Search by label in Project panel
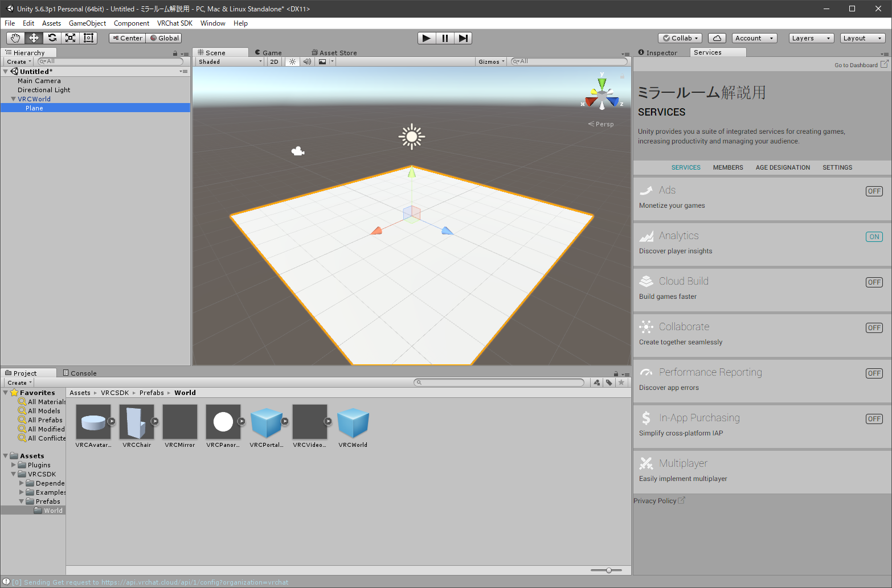The image size is (892, 588). pos(609,383)
